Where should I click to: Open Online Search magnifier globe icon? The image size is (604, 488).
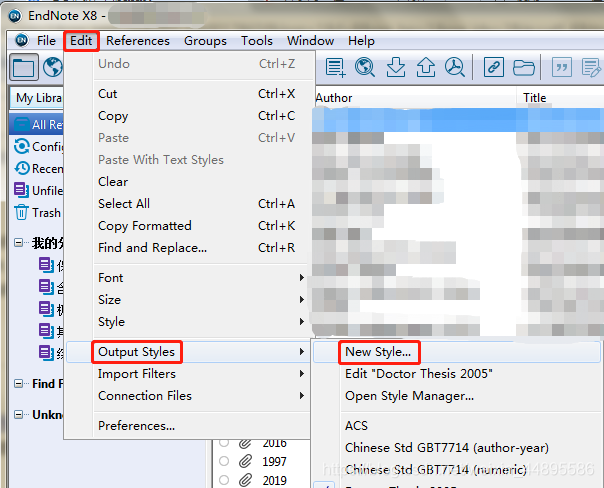click(x=365, y=67)
